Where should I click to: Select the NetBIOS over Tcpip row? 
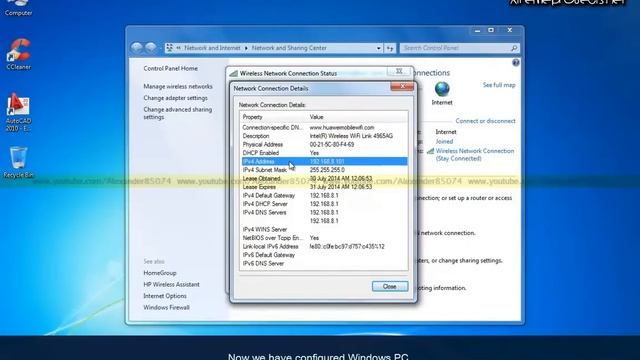coord(324,238)
